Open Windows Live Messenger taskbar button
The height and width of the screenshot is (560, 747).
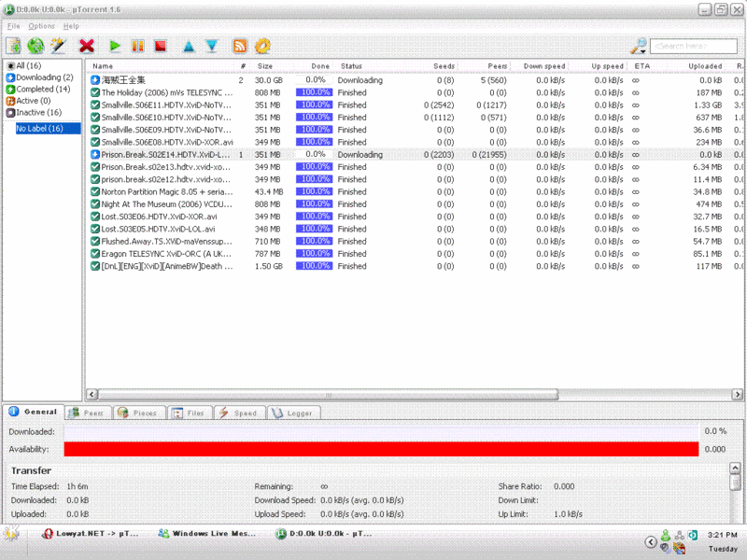[x=206, y=534]
